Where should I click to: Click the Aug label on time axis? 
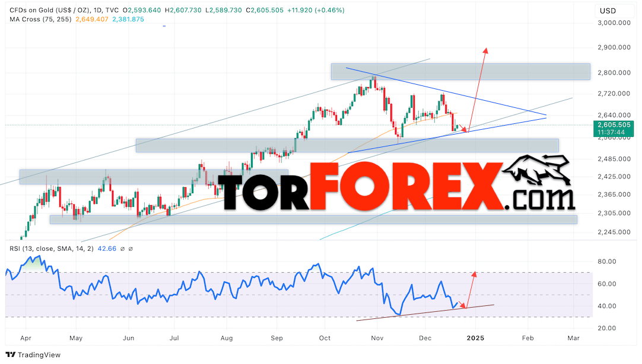pyautogui.click(x=227, y=339)
